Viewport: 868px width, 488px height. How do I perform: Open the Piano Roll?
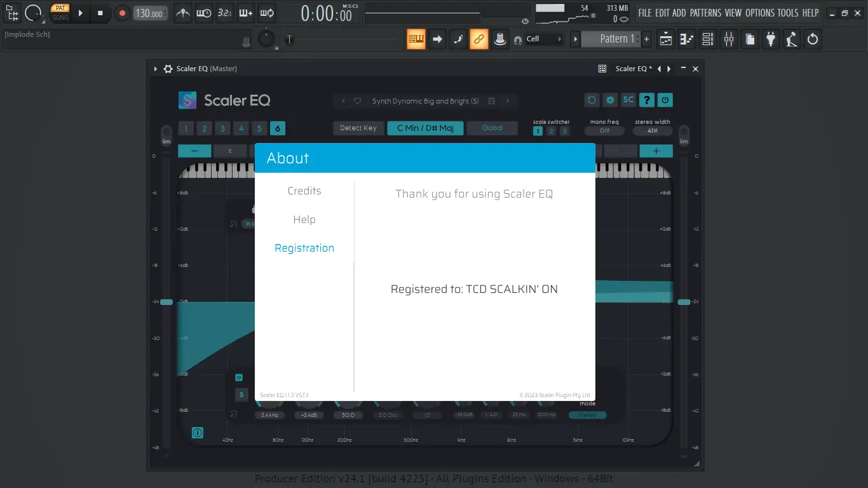(x=686, y=39)
